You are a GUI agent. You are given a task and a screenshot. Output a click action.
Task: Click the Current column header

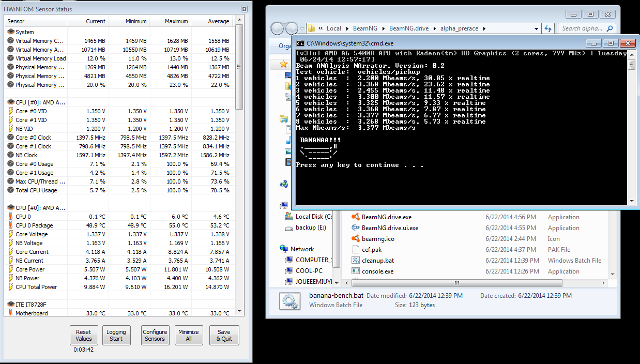tap(87, 21)
